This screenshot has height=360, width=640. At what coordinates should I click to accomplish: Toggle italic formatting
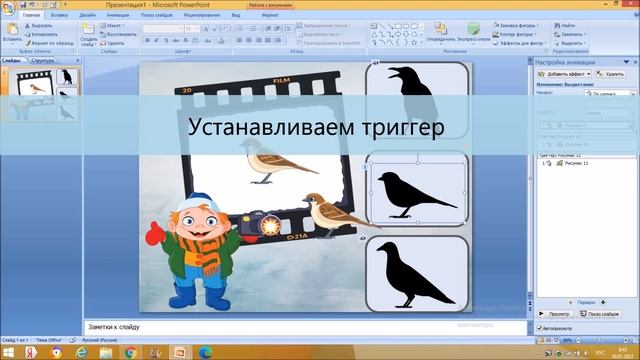click(156, 40)
